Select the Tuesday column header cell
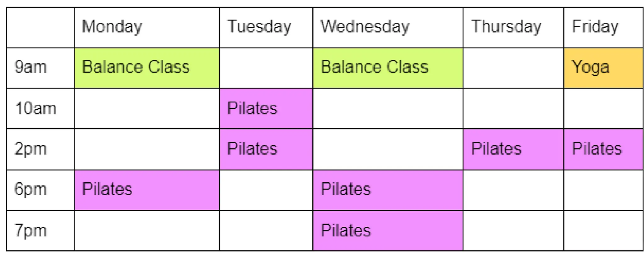The height and width of the screenshot is (260, 644). pos(266,28)
